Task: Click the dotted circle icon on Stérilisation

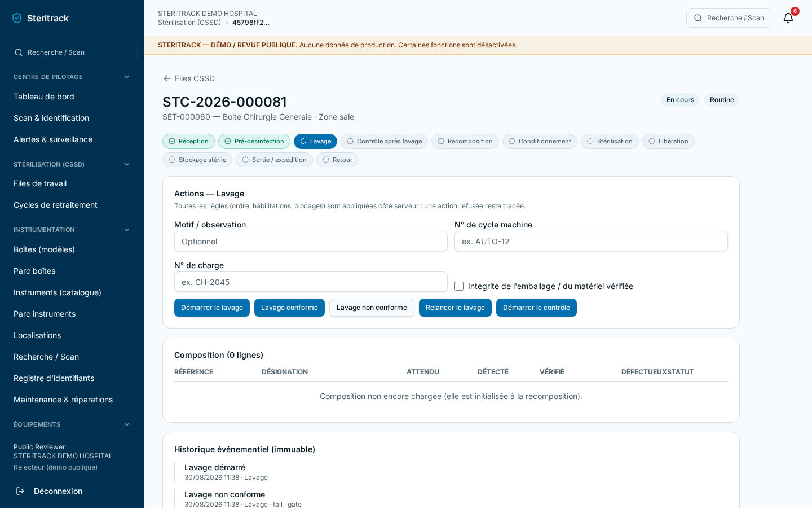Action: click(x=590, y=141)
